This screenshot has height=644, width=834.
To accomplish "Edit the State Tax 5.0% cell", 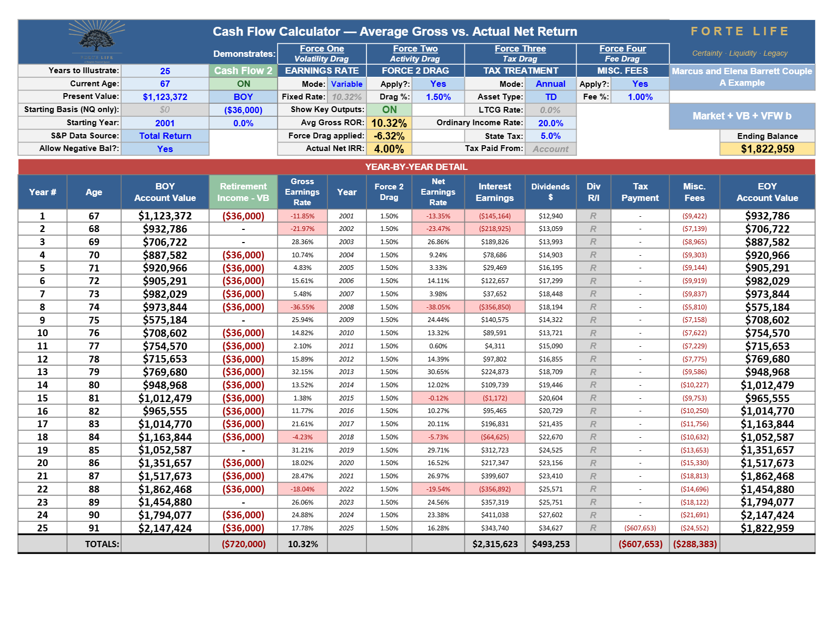I will click(x=551, y=136).
